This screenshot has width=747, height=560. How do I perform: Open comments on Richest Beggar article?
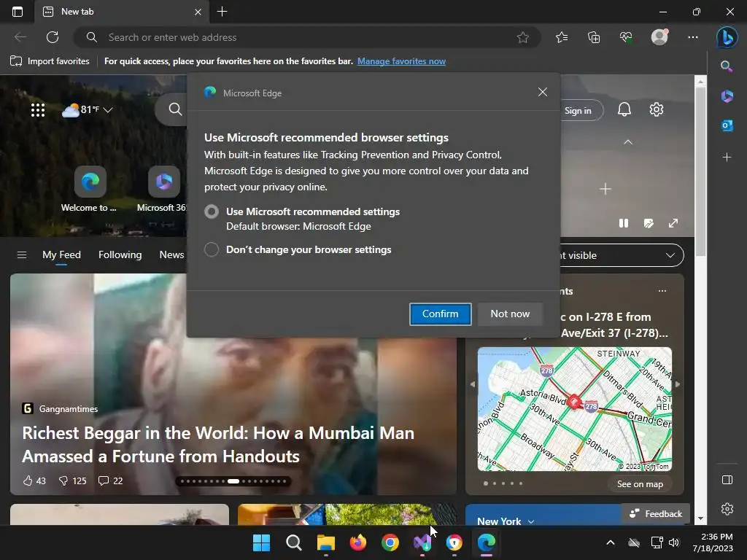(x=110, y=481)
